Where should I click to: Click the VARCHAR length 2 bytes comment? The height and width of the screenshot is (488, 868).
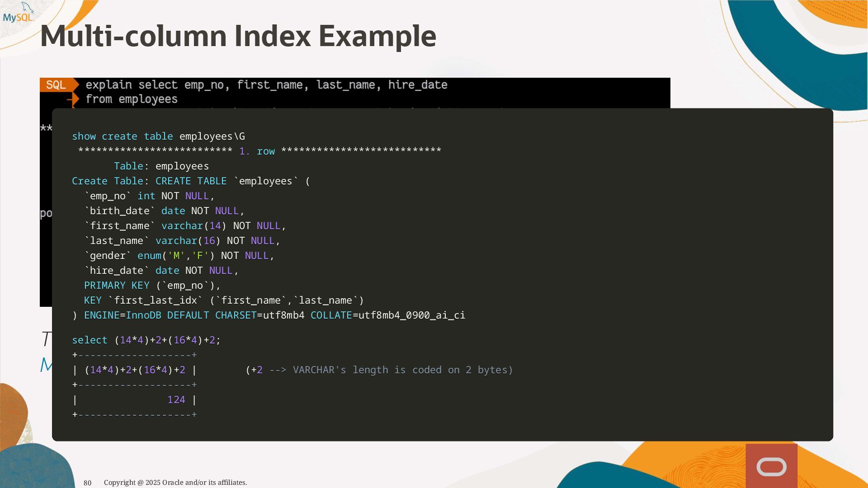click(379, 370)
